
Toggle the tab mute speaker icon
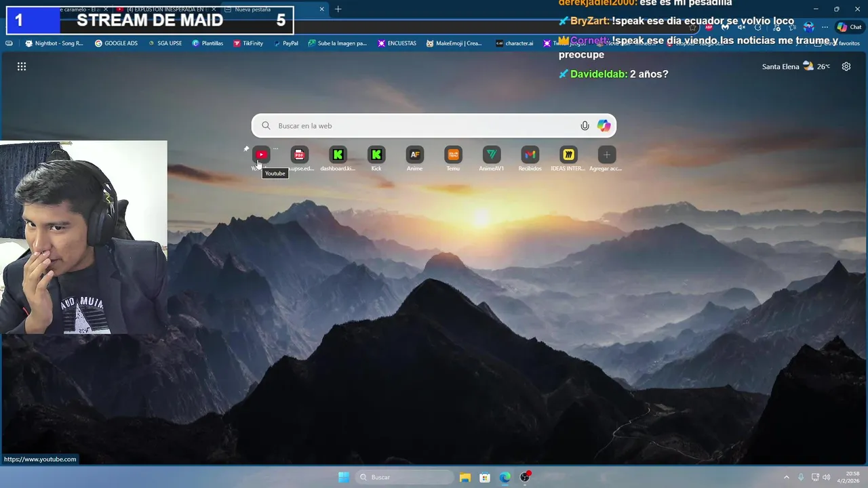tap(741, 27)
